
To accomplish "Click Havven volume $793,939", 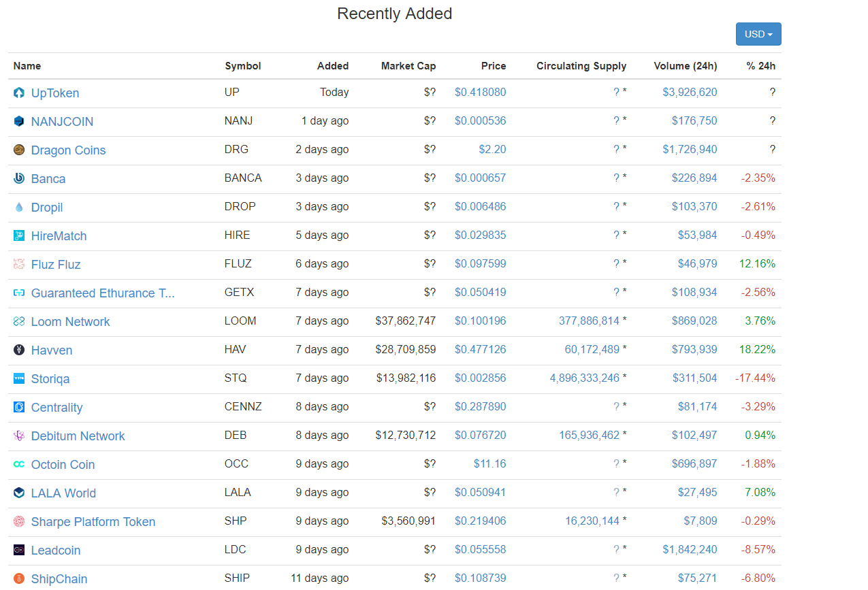I will click(694, 350).
